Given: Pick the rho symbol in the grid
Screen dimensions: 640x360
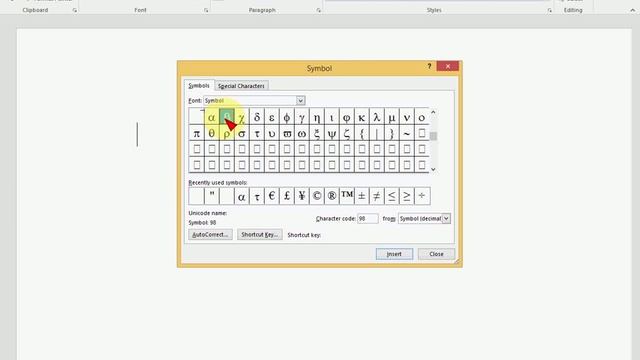Looking at the screenshot, I should pyautogui.click(x=227, y=133).
